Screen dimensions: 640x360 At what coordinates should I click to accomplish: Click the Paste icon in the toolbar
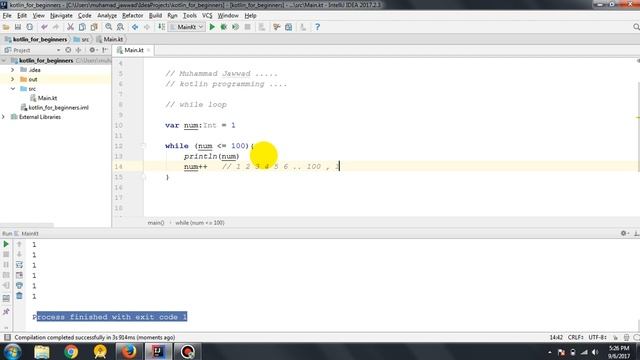click(94, 27)
